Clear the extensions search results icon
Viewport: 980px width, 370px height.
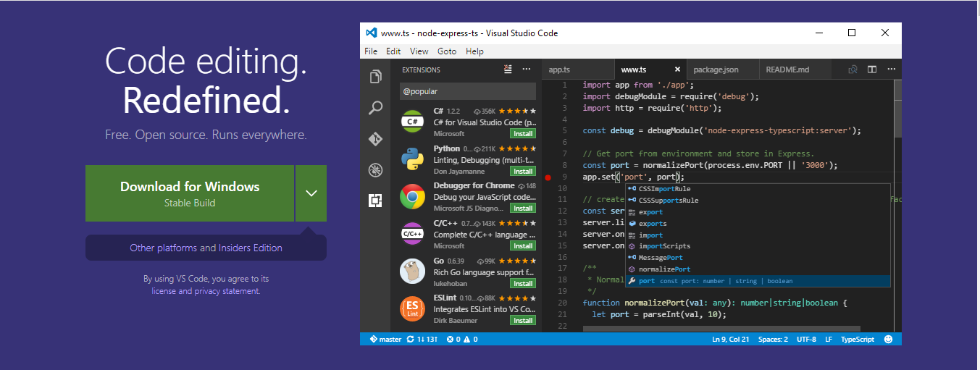click(x=508, y=70)
